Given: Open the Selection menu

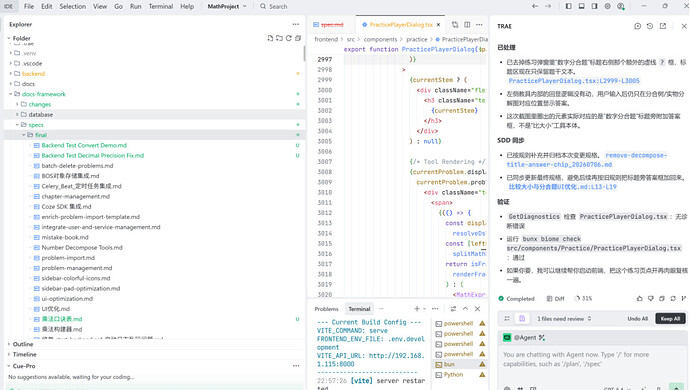Looking at the screenshot, I should pos(73,6).
